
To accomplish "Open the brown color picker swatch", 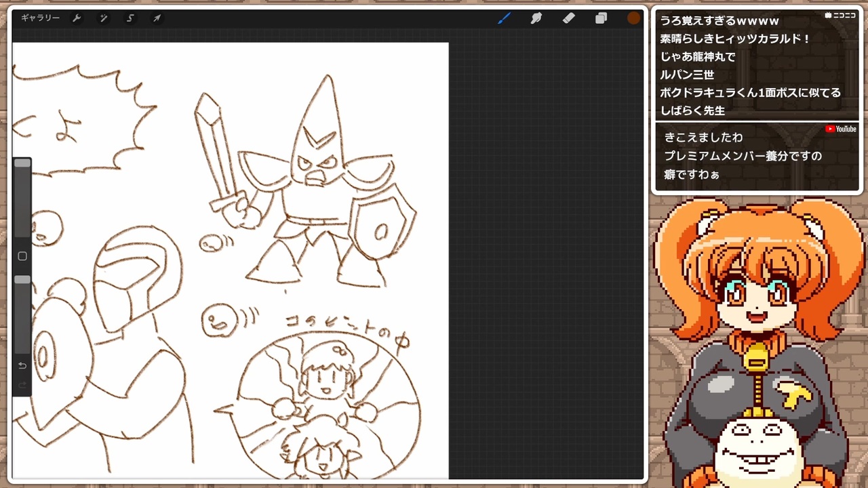I will (x=633, y=18).
